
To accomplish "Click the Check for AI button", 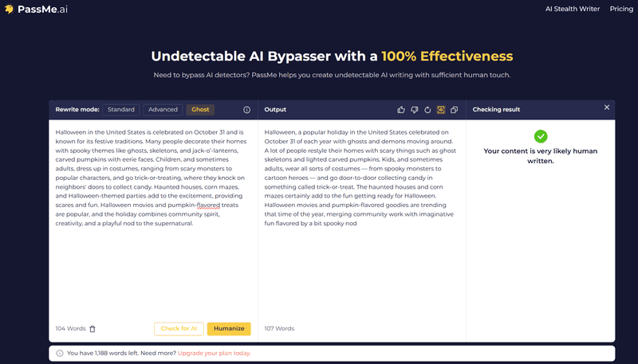I will [179, 329].
